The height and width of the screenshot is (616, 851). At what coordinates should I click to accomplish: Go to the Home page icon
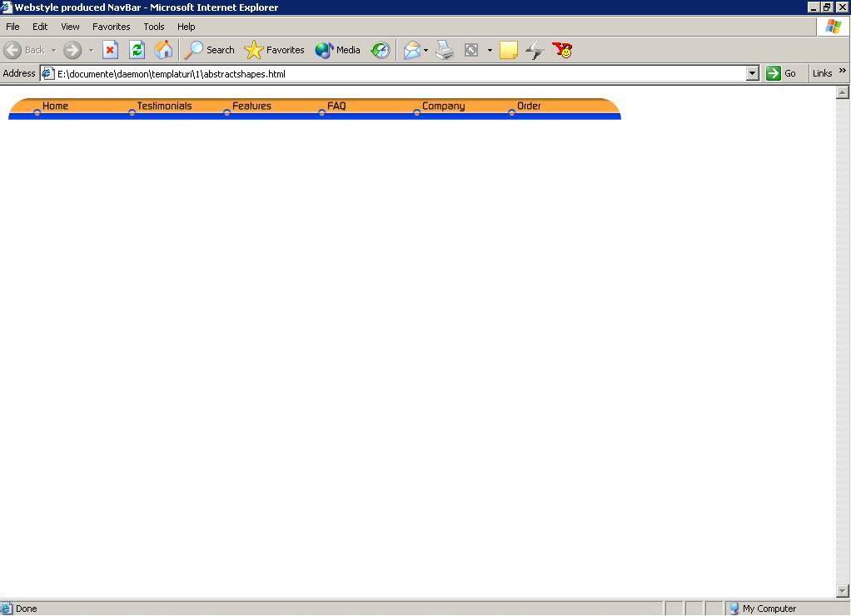coord(164,50)
